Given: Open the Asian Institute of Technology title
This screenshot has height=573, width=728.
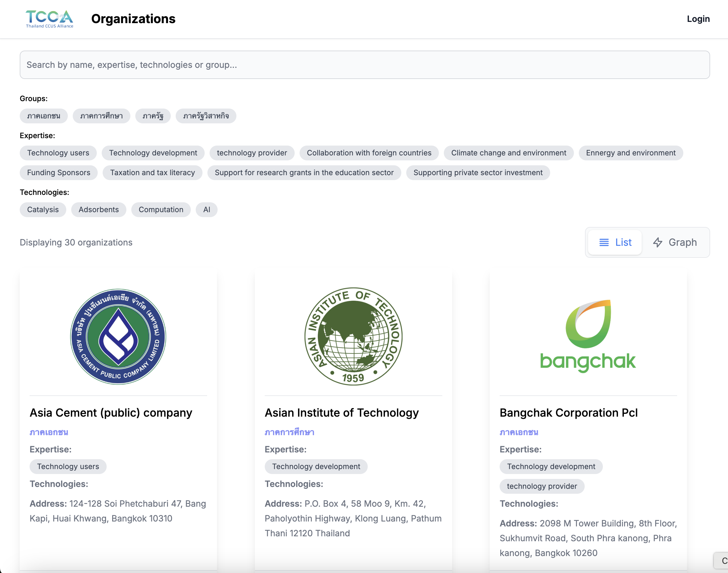Looking at the screenshot, I should click(342, 413).
